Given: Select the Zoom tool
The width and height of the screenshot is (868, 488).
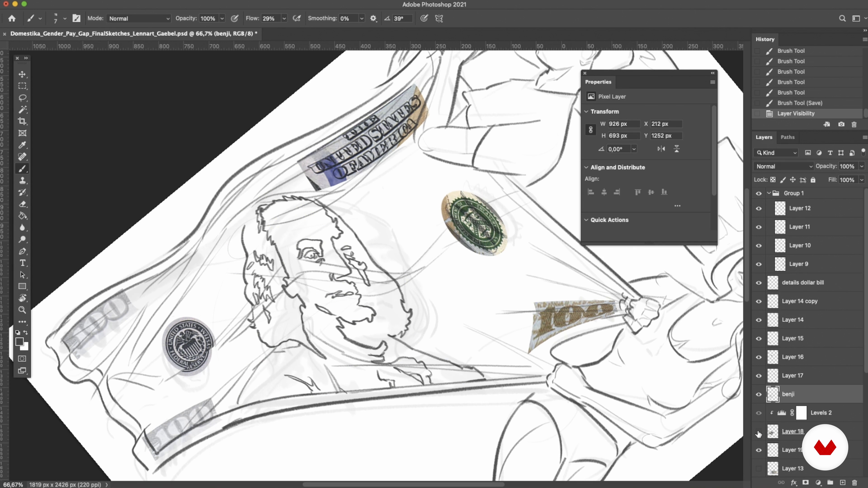Looking at the screenshot, I should click(22, 310).
